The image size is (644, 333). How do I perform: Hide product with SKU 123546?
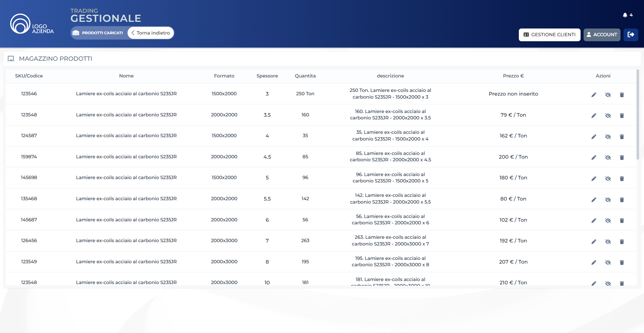click(608, 95)
